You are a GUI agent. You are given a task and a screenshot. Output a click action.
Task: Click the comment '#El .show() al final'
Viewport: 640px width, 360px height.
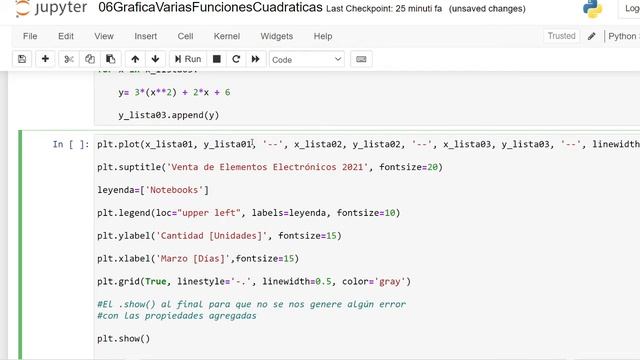(251, 304)
